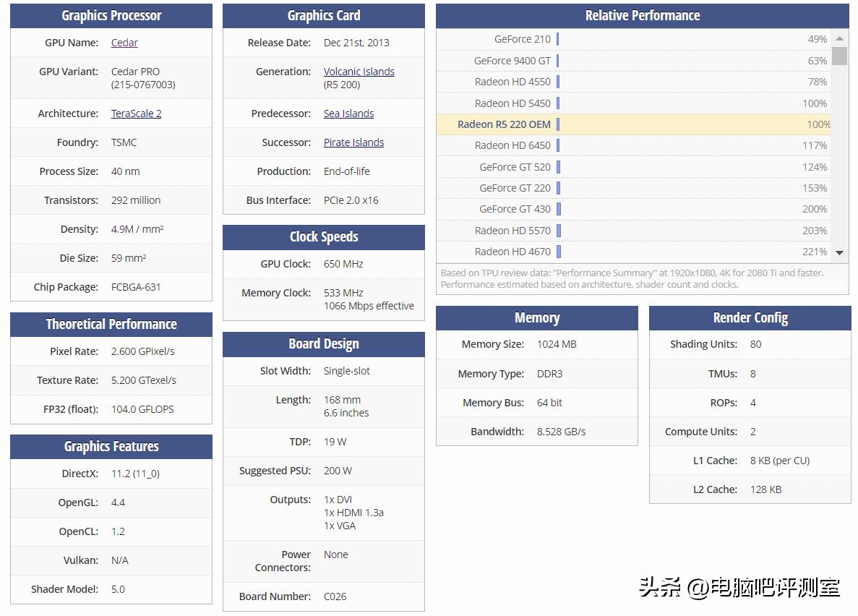
Task: Click the 292 million transistors value
Action: tap(136, 200)
